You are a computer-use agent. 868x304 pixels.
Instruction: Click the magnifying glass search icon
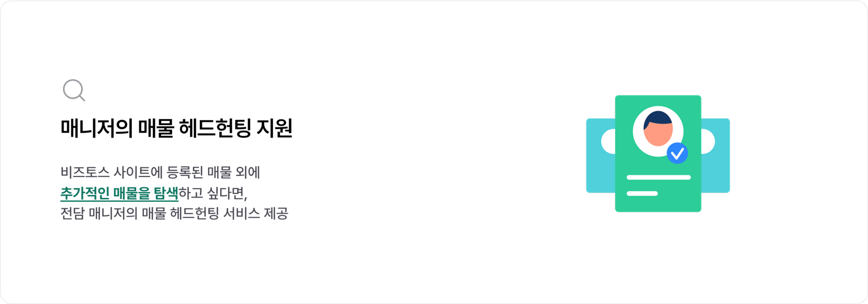coord(74,90)
